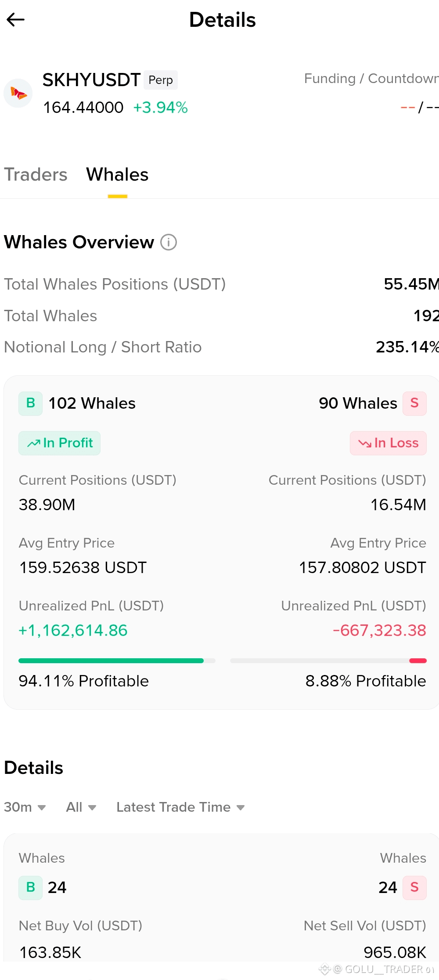Tap the In Loss trend badge
This screenshot has height=980, width=439.
(x=388, y=443)
